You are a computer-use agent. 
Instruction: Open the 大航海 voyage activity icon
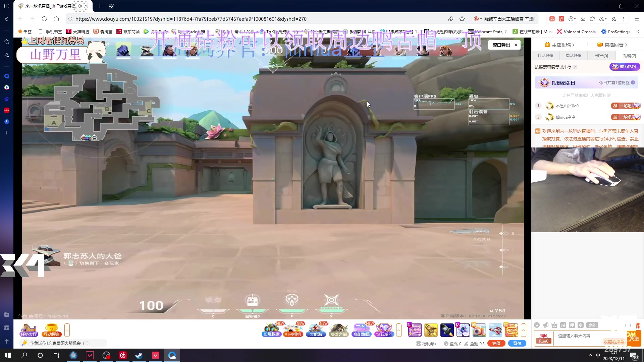tap(316, 330)
